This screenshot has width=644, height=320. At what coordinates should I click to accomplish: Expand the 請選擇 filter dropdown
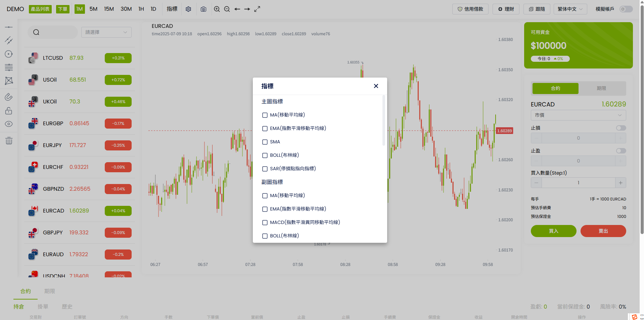point(106,32)
